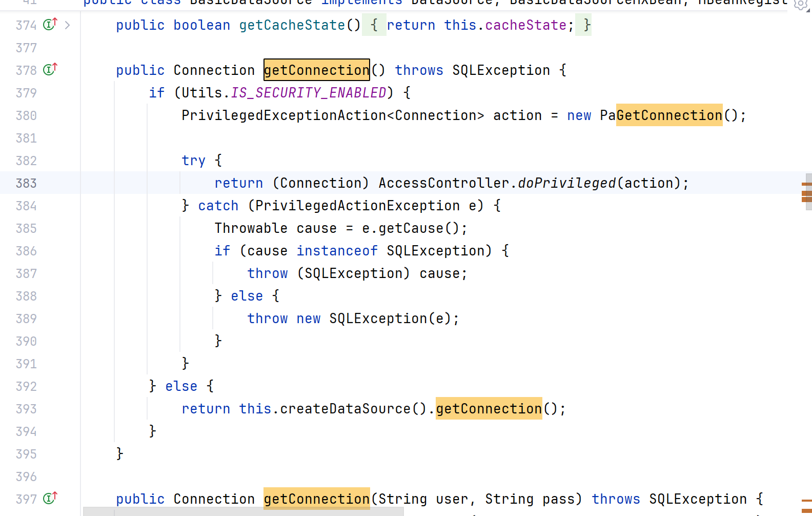
Task: Expand the folded getCacheState method with the chevron
Action: point(67,25)
